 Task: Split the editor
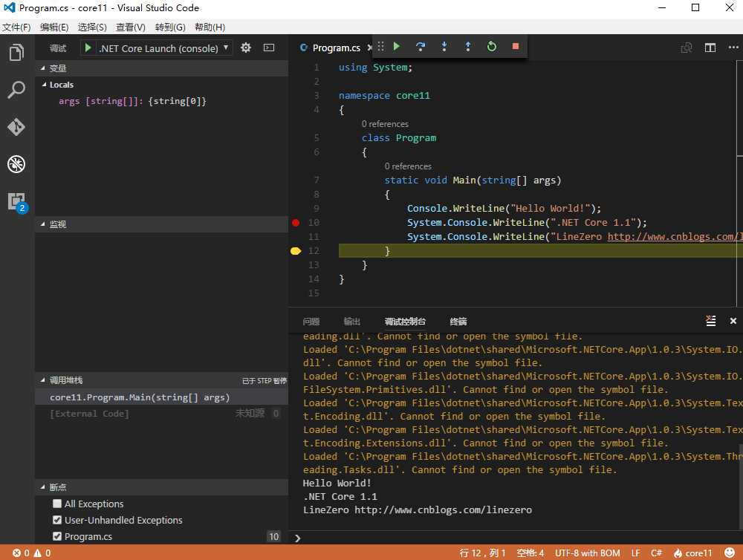(x=710, y=48)
